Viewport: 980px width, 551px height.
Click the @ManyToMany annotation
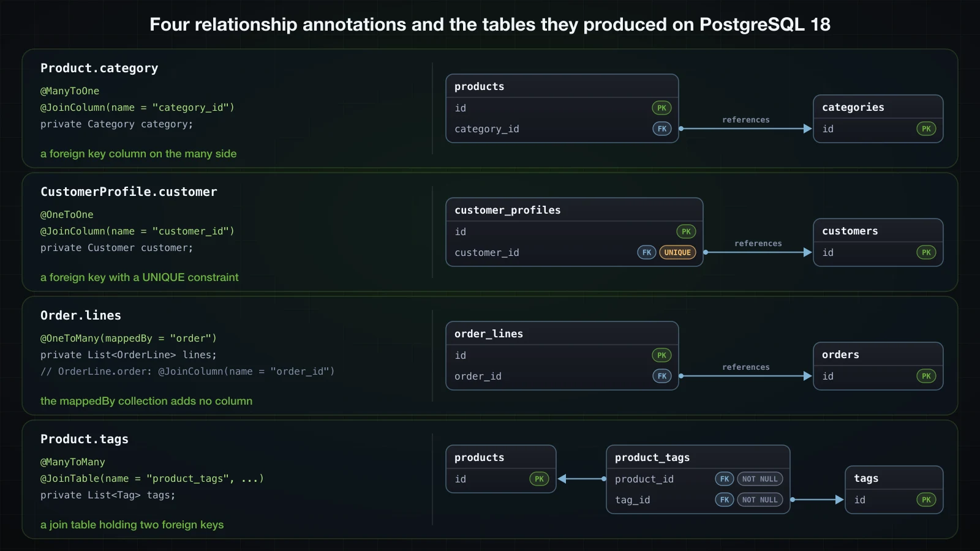73,462
